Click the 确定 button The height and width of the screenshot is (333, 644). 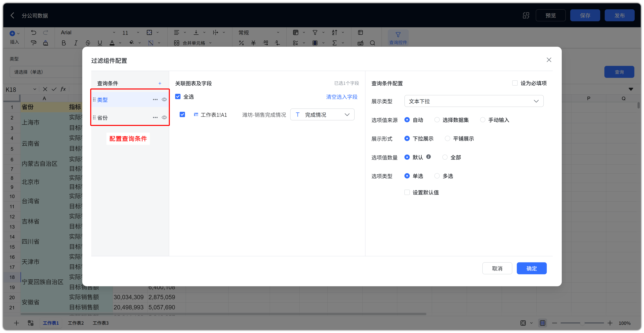tap(531, 268)
